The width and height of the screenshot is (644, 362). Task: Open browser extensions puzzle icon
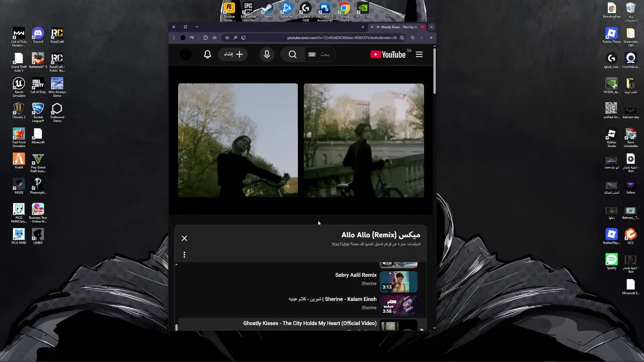(205, 38)
